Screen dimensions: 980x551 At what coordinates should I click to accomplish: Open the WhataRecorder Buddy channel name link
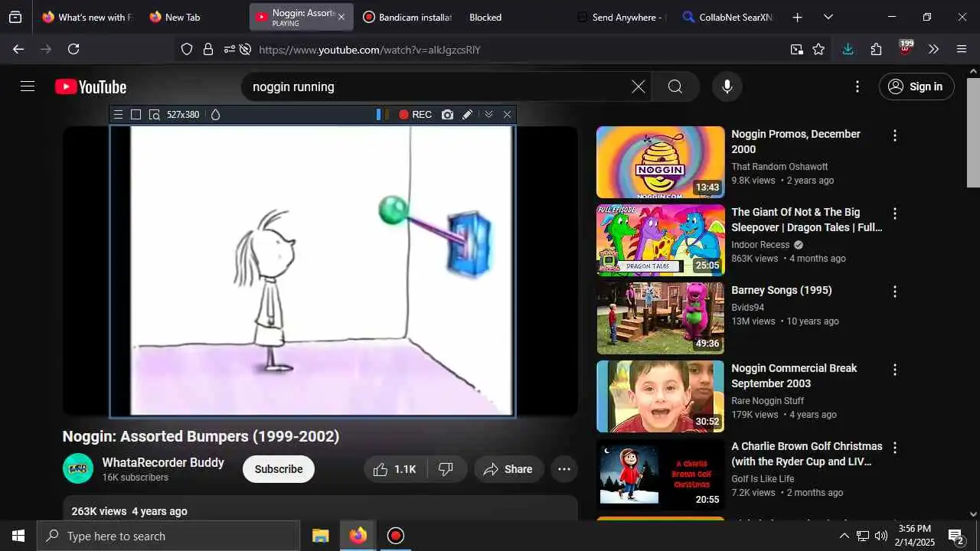pyautogui.click(x=163, y=462)
